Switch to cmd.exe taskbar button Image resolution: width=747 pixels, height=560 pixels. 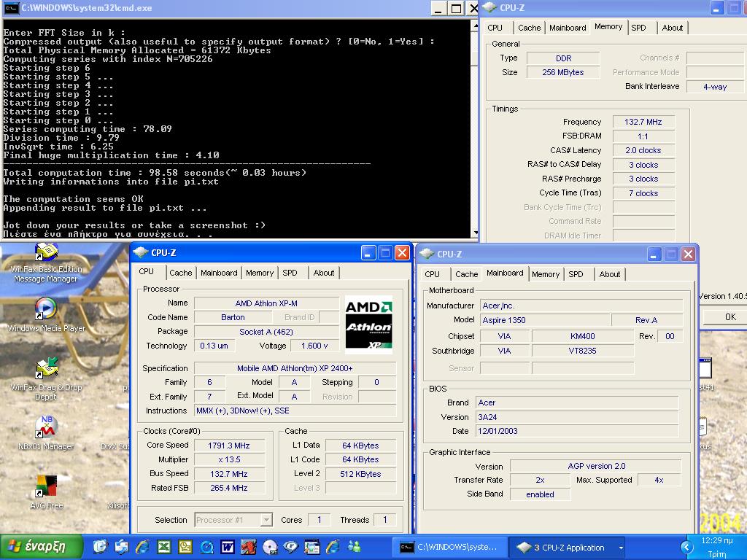[449, 548]
